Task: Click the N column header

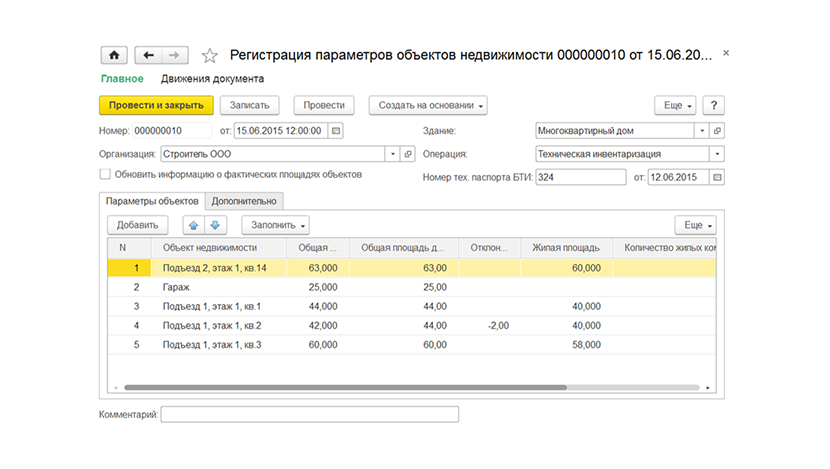Action: coord(129,248)
